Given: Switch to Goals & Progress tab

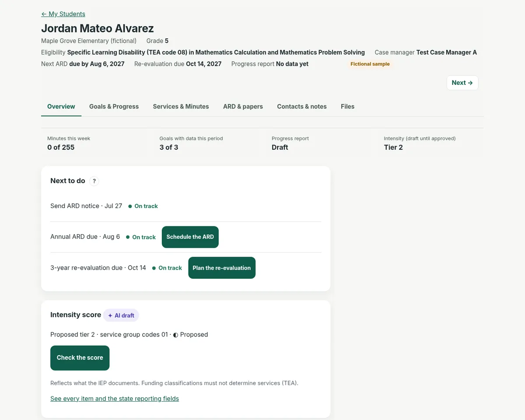Looking at the screenshot, I should 114,106.
